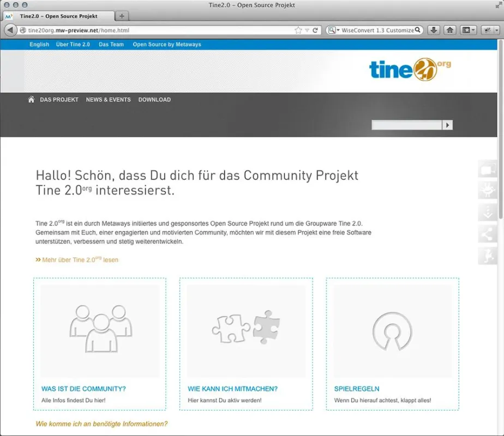Submit site search with arrow button

[447, 125]
